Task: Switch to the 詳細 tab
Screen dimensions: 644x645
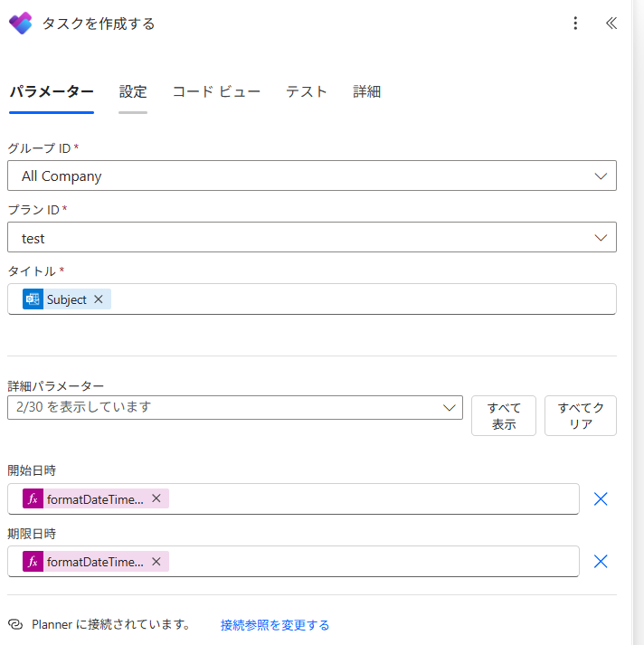Action: [x=367, y=91]
